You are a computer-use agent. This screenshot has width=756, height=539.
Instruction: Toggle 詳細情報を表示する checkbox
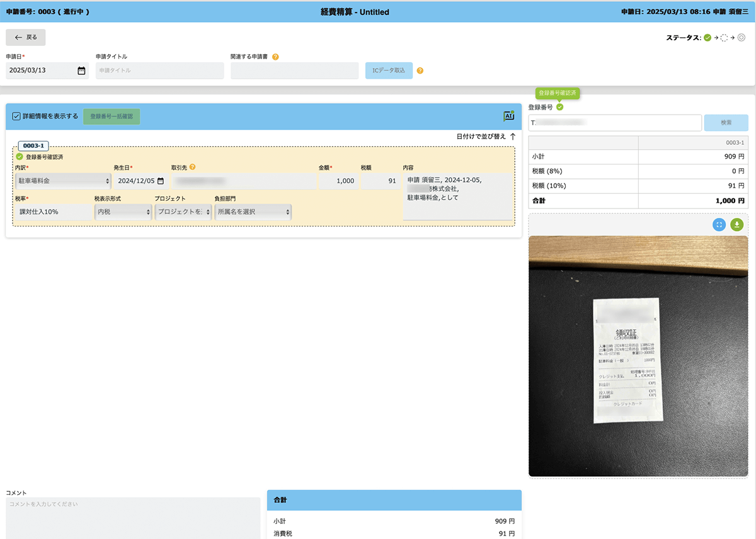click(x=17, y=116)
